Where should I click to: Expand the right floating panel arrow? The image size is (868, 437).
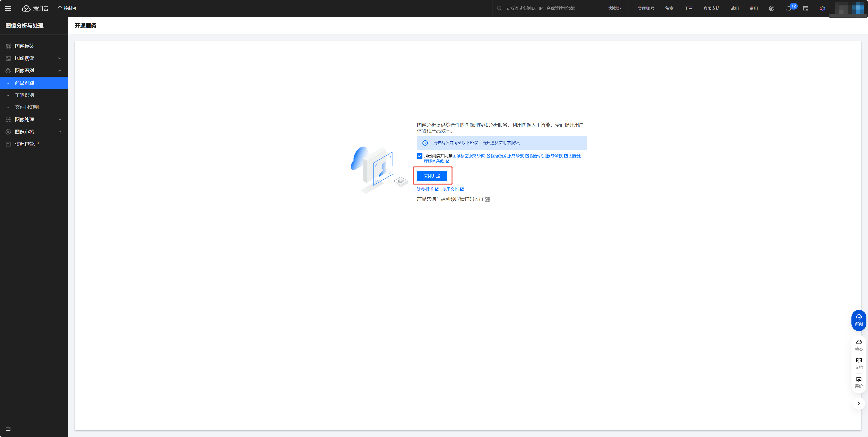tap(858, 404)
